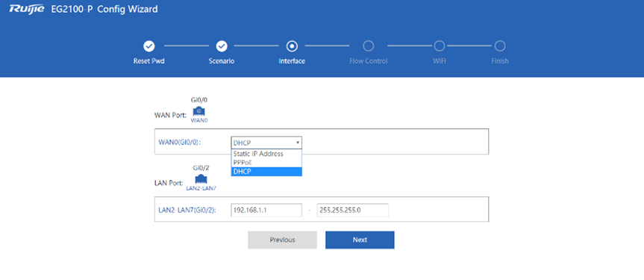
Task: Click the LAN2-LAN7 port icon
Action: click(201, 179)
